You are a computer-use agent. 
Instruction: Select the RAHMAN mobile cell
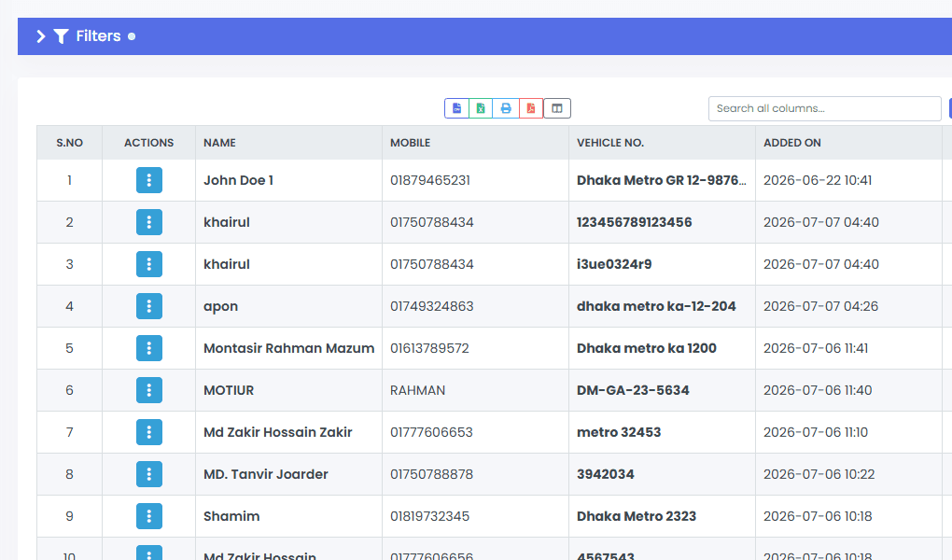tap(417, 390)
